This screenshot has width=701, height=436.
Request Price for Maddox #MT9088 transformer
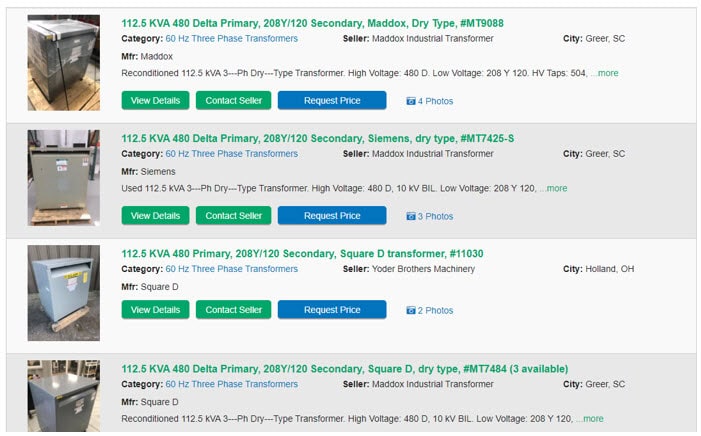[332, 101]
